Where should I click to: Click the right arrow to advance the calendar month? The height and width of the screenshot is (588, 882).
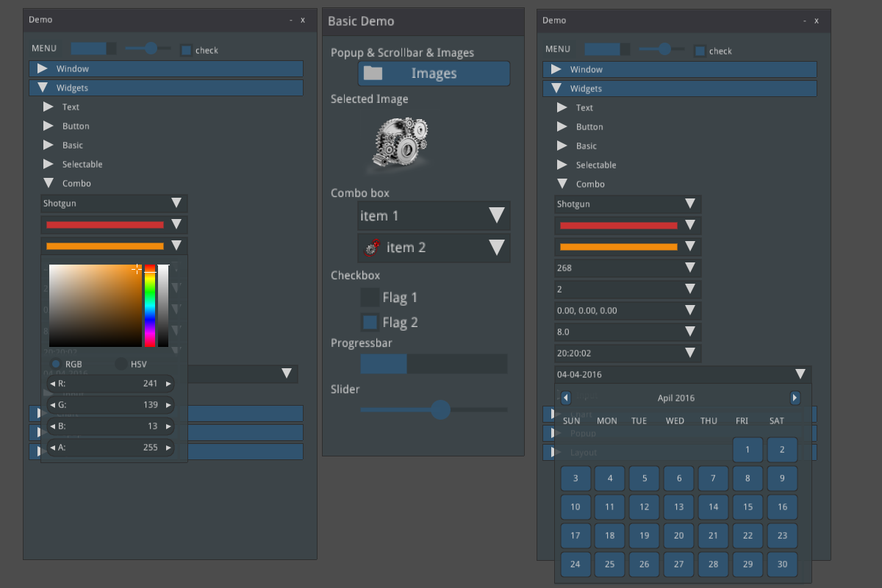coord(795,398)
